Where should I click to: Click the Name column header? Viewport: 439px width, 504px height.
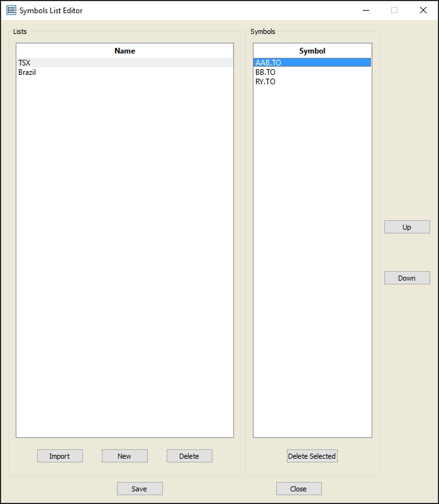tap(125, 50)
